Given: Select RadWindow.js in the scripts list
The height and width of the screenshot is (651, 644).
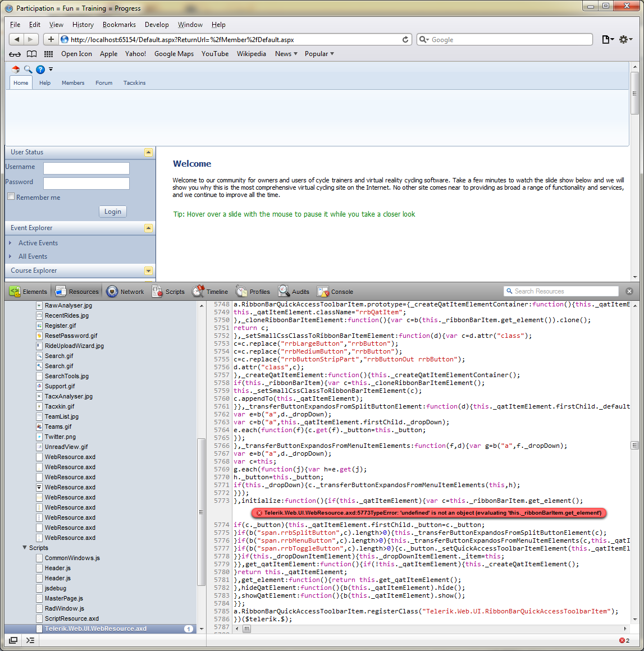Looking at the screenshot, I should [x=64, y=608].
